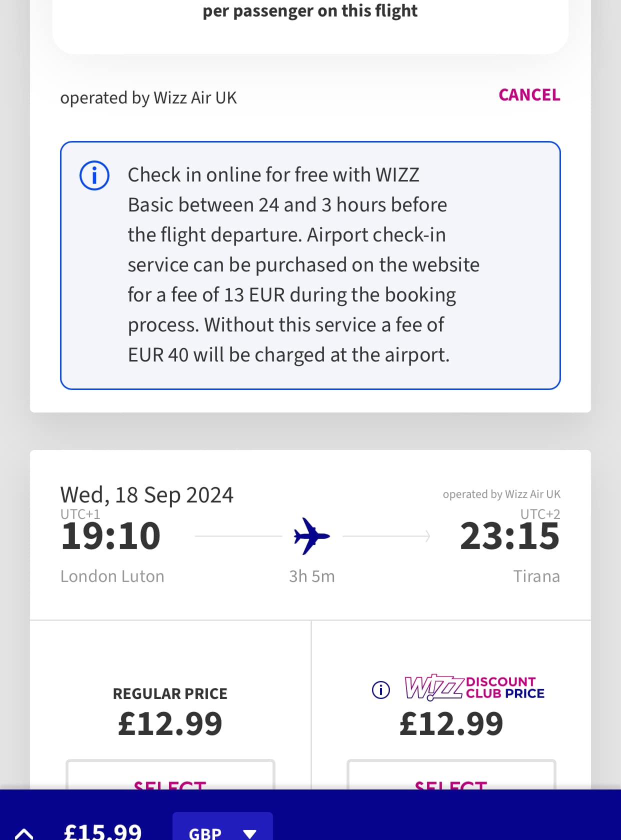
Task: Click the 3h 5m flight duration label
Action: [x=312, y=576]
